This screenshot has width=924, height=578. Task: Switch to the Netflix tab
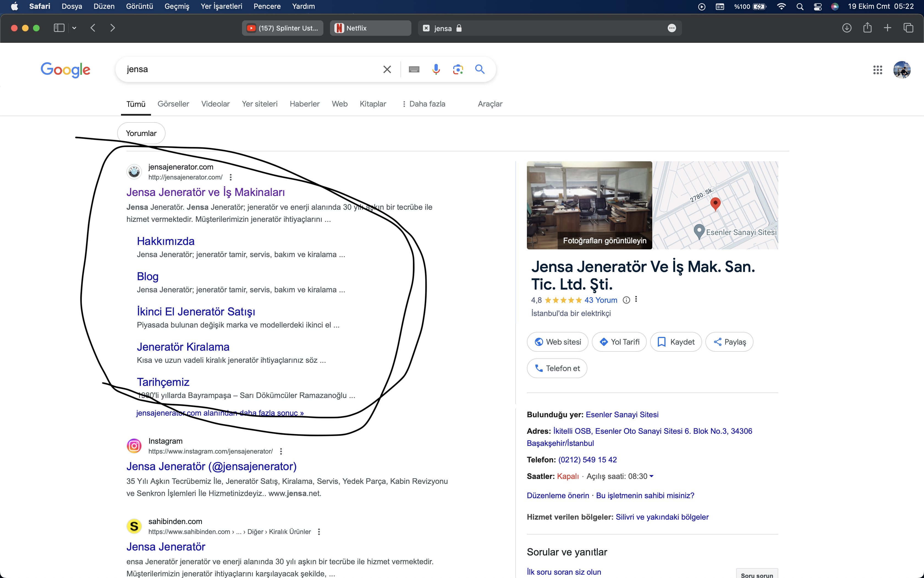[370, 28]
